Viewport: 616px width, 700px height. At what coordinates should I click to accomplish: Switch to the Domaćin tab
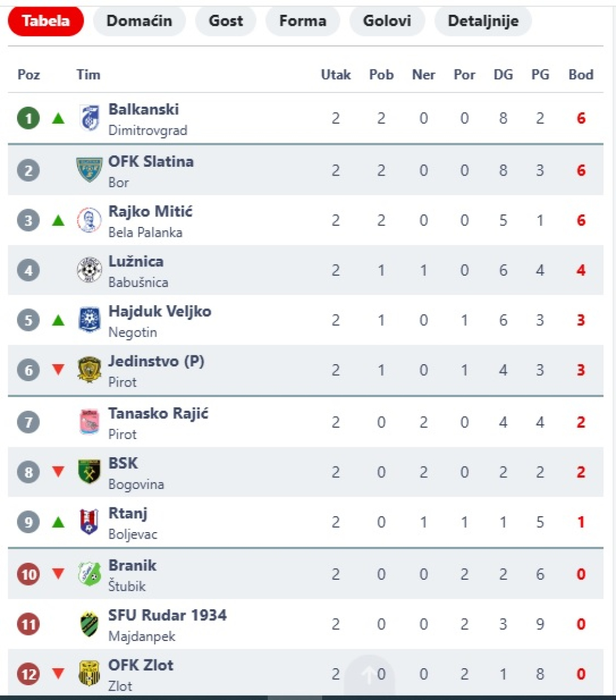coord(139,21)
